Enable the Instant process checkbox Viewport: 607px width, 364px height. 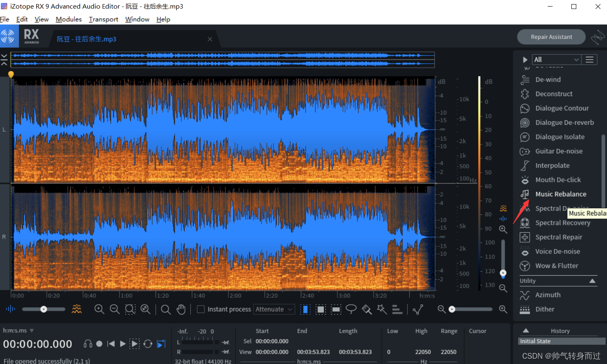pyautogui.click(x=201, y=309)
